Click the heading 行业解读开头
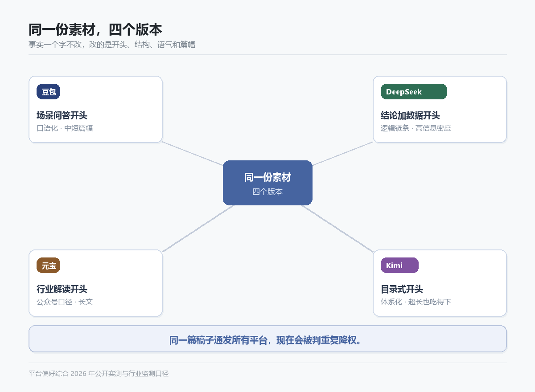 pyautogui.click(x=62, y=289)
